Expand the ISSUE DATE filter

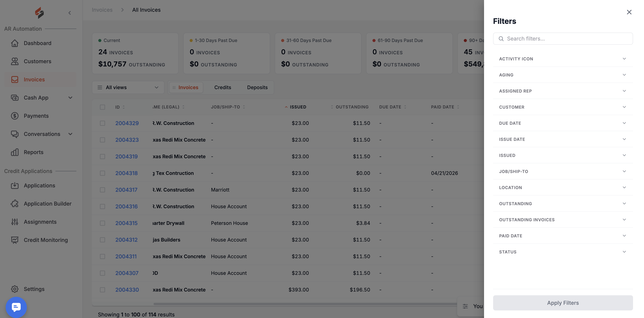(563, 139)
